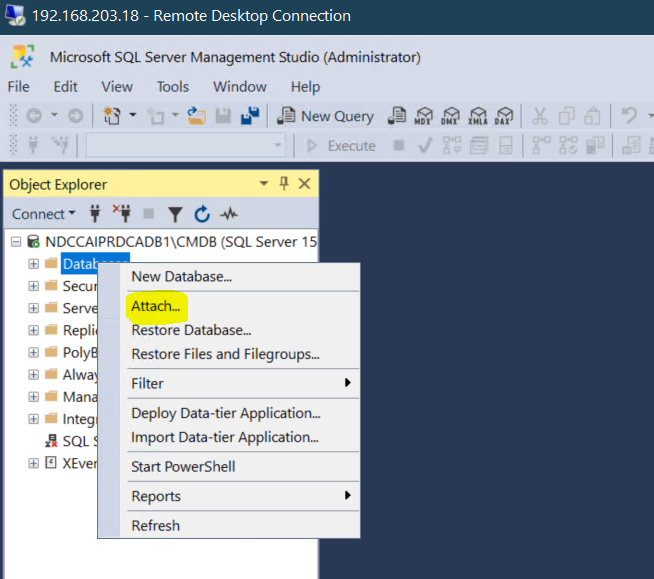This screenshot has width=654, height=579.
Task: Open the Navigate Backward history dropdown arrow
Action: coord(54,114)
